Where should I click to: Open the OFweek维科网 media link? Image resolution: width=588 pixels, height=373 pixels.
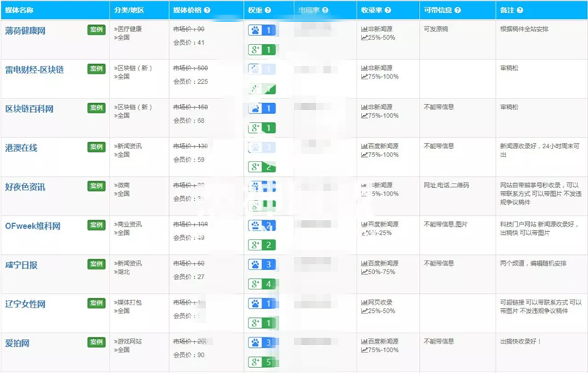[x=32, y=226]
